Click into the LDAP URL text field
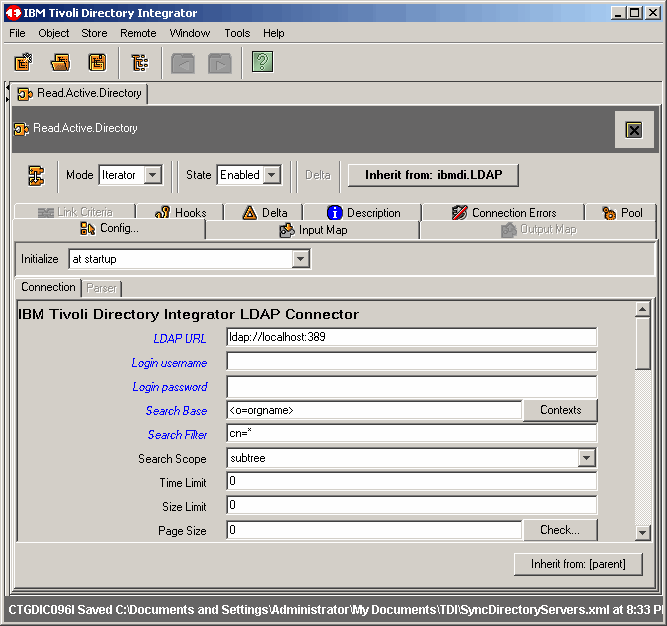The image size is (667, 626). click(410, 337)
